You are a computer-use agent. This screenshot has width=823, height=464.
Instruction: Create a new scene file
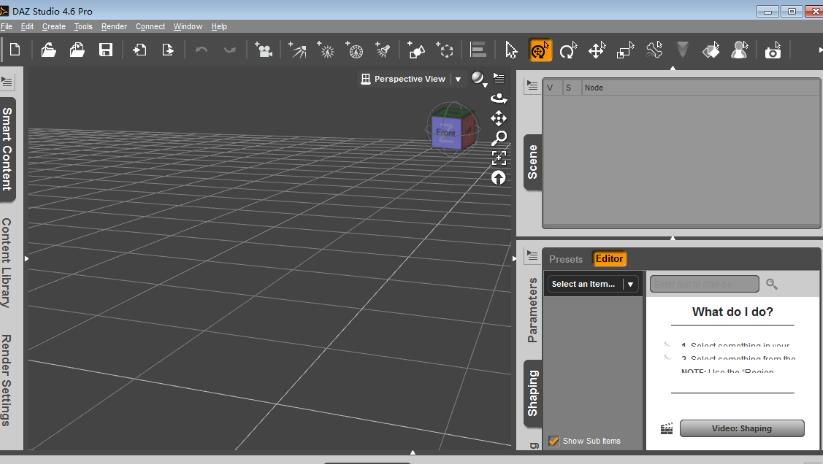(15, 50)
